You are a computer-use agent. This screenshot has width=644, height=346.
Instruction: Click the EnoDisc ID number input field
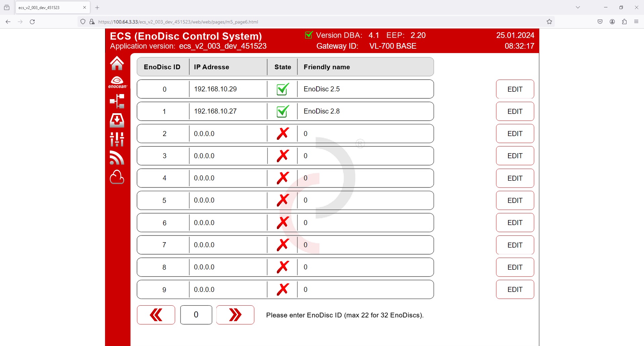pyautogui.click(x=196, y=315)
